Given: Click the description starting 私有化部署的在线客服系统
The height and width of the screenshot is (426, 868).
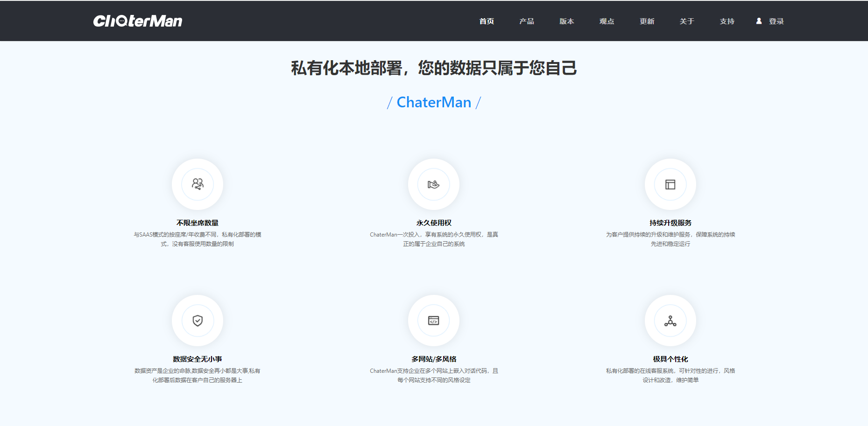Looking at the screenshot, I should 670,375.
